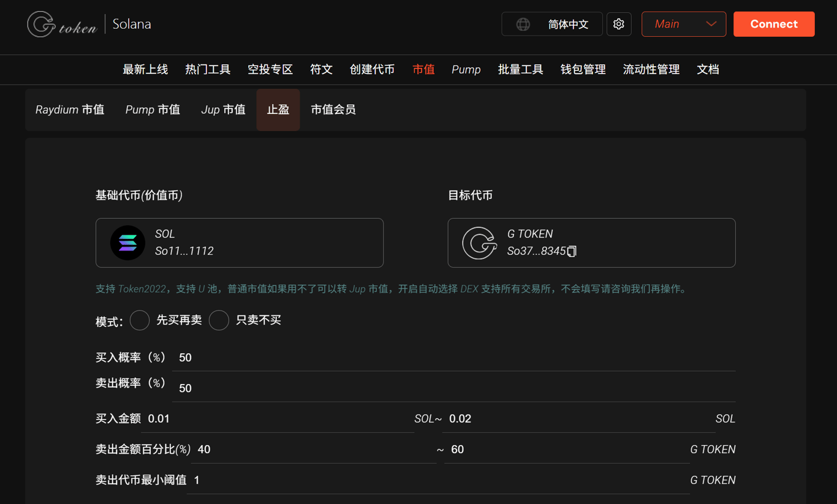Click the 卖出概率 input field
The width and height of the screenshot is (837, 504).
tap(454, 388)
